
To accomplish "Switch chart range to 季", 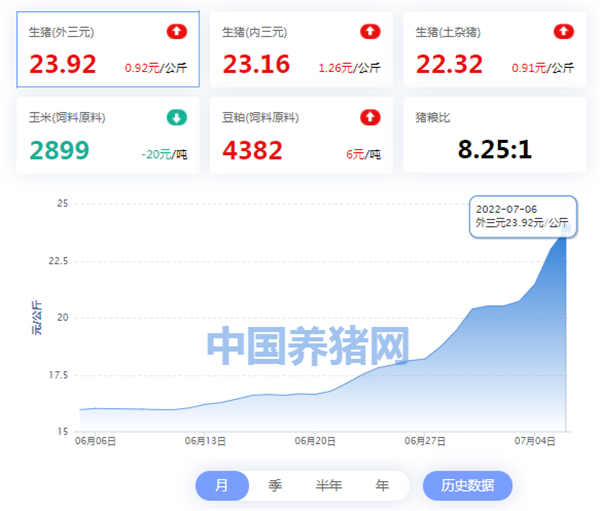I will pos(275,486).
